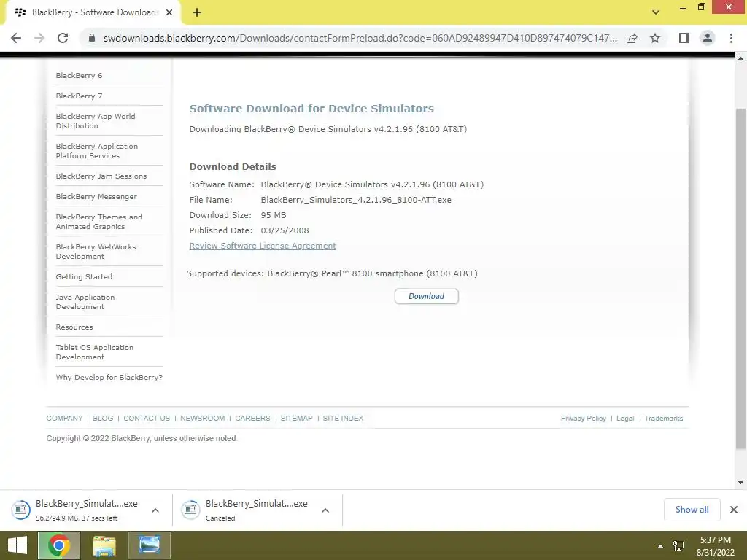Click the Download button
747x560 pixels.
click(x=426, y=296)
